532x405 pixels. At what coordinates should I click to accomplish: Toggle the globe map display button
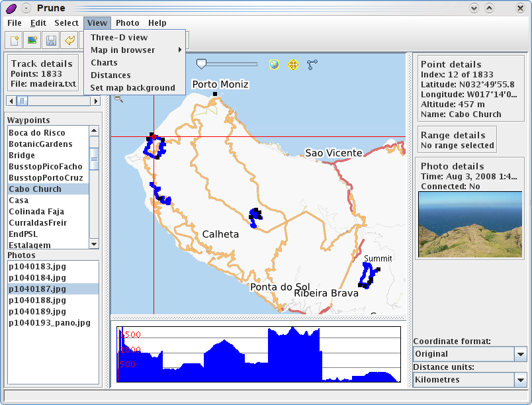pos(274,64)
